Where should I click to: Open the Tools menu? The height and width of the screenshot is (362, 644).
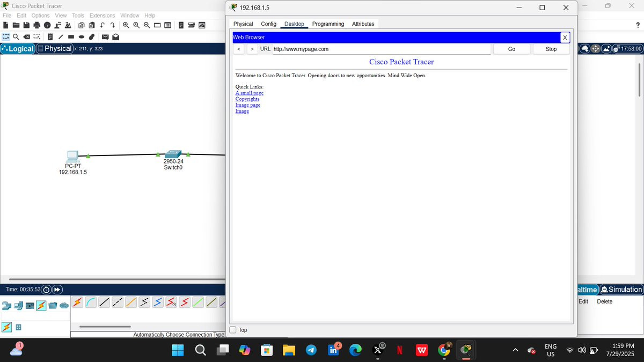click(x=78, y=16)
